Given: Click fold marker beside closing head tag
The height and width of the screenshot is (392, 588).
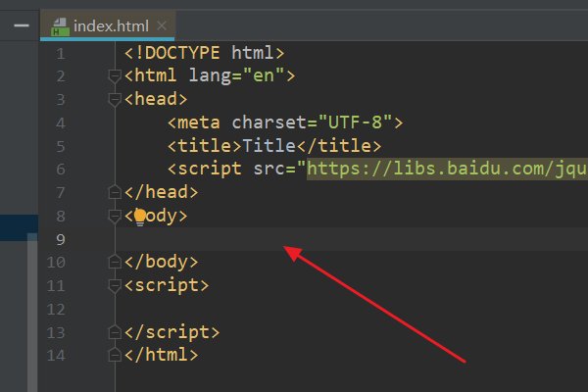Looking at the screenshot, I should 115,193.
